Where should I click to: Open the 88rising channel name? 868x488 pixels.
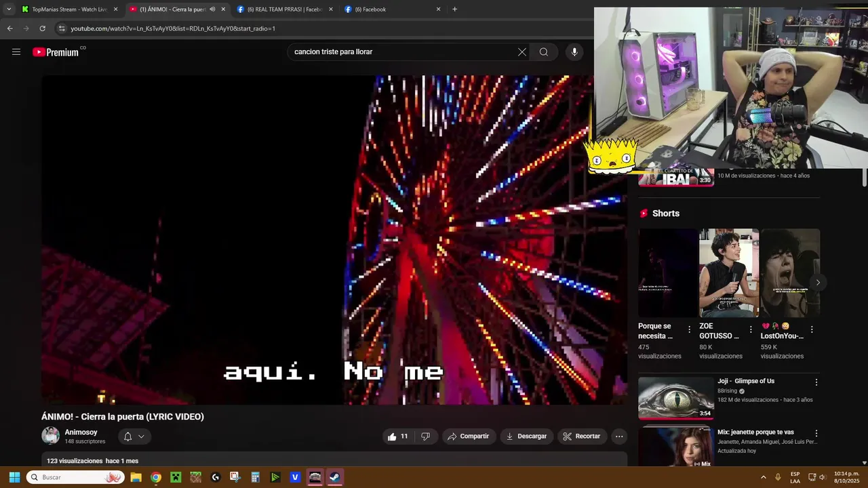pyautogui.click(x=727, y=391)
